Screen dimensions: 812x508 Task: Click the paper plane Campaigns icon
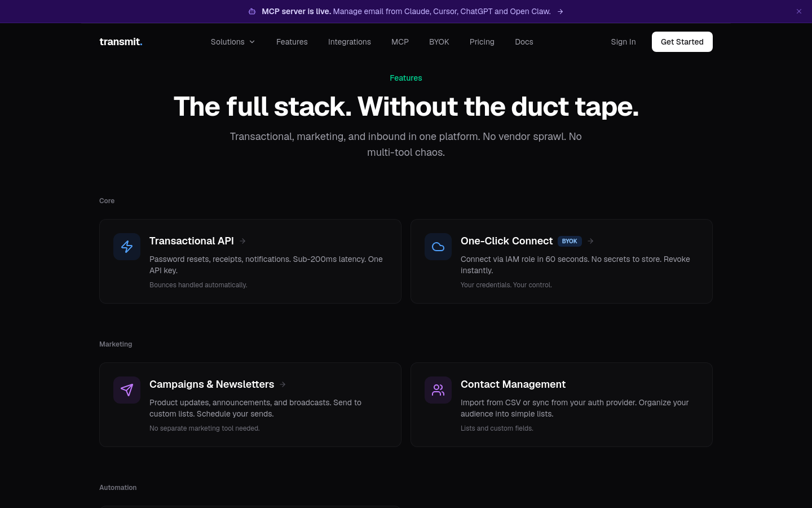(x=127, y=390)
